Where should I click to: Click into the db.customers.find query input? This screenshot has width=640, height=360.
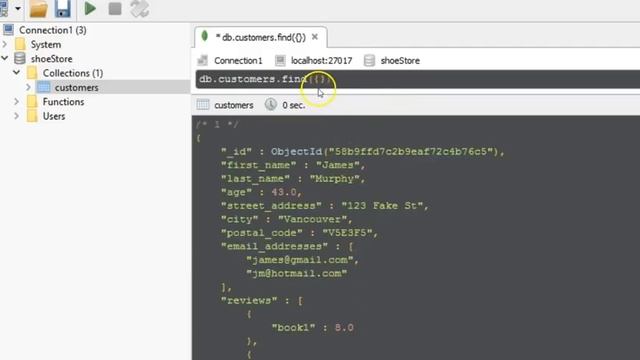pos(418,79)
